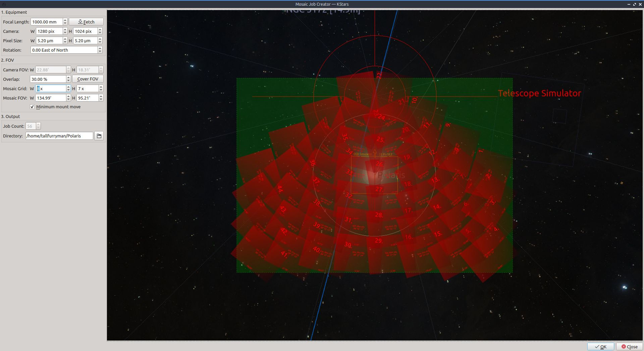Screen dimensions: 644x351
Task: Click the window maximize icon in title bar
Action: [x=635, y=4]
